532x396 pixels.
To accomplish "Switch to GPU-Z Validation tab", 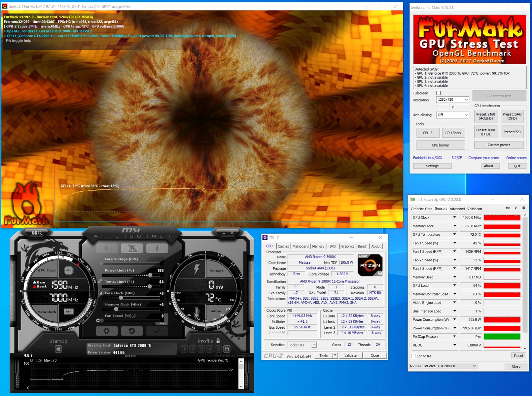I will pyautogui.click(x=475, y=209).
